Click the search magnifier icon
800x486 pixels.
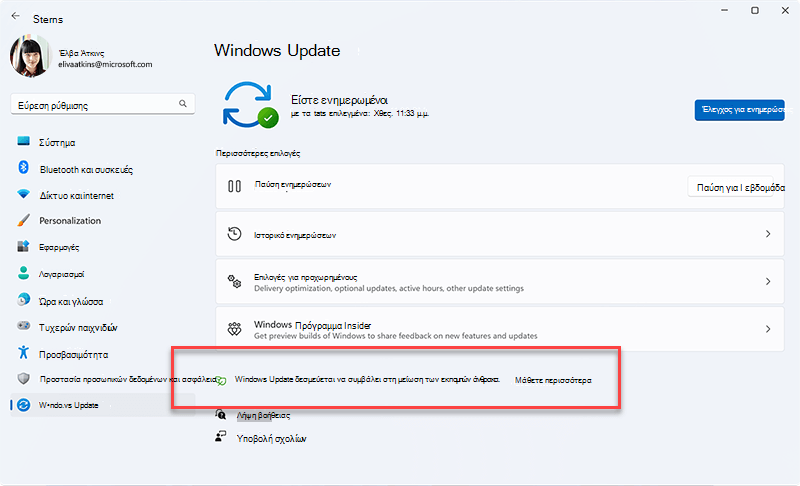click(183, 104)
